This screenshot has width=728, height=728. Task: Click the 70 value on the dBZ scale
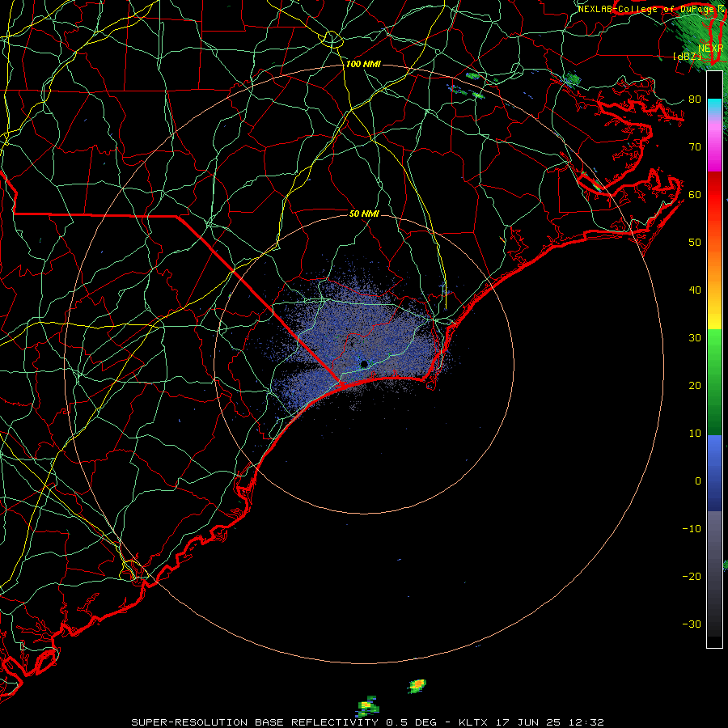[x=695, y=147]
